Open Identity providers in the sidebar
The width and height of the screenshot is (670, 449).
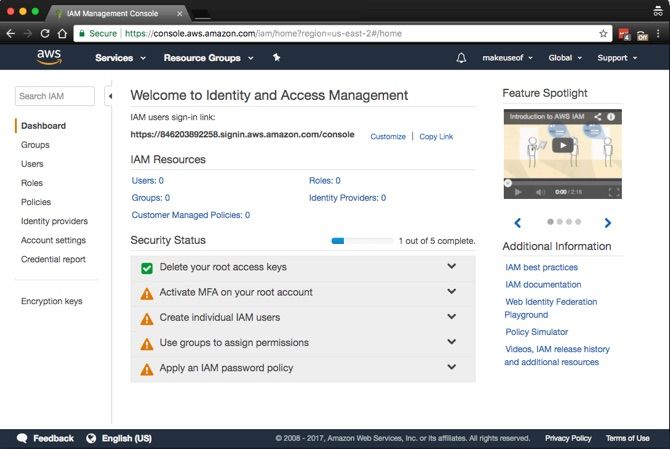pyautogui.click(x=54, y=221)
